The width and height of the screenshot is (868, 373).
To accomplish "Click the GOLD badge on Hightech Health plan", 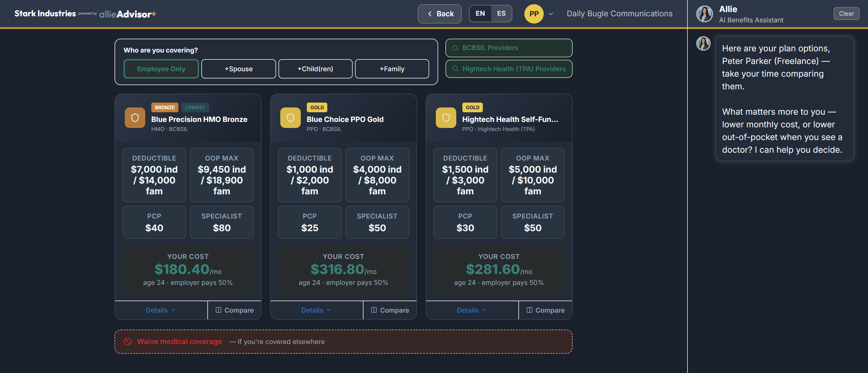I will pyautogui.click(x=472, y=107).
